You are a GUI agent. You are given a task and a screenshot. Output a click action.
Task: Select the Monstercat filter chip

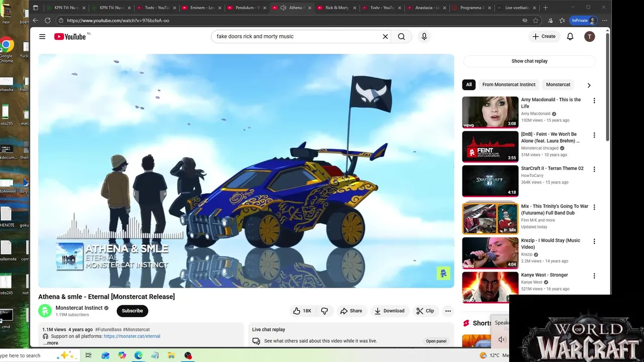point(558,84)
